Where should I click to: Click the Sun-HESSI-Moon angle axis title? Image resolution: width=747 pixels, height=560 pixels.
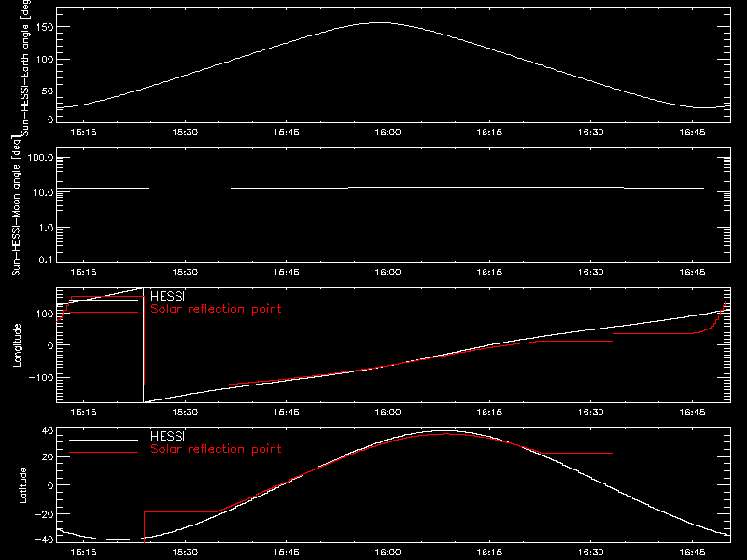click(16, 205)
